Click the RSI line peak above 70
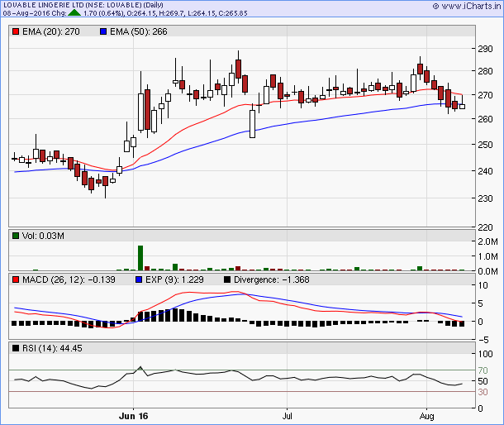This screenshot has width=504, height=425. click(140, 367)
